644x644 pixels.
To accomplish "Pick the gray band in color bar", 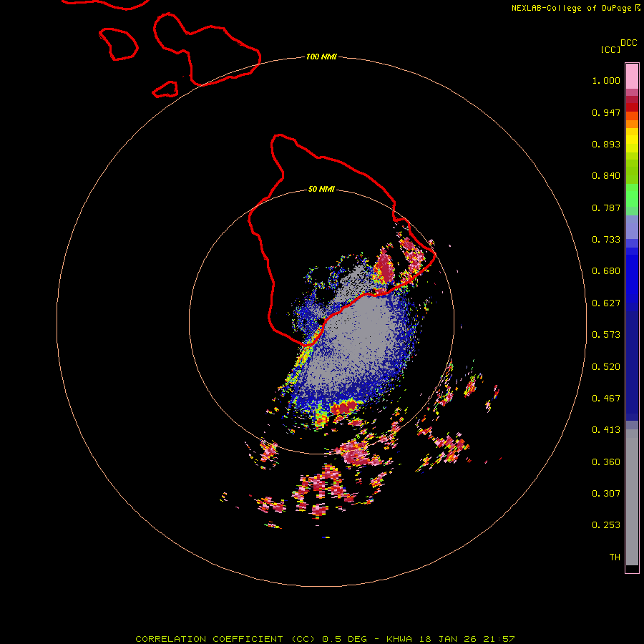I will pyautogui.click(x=632, y=497).
